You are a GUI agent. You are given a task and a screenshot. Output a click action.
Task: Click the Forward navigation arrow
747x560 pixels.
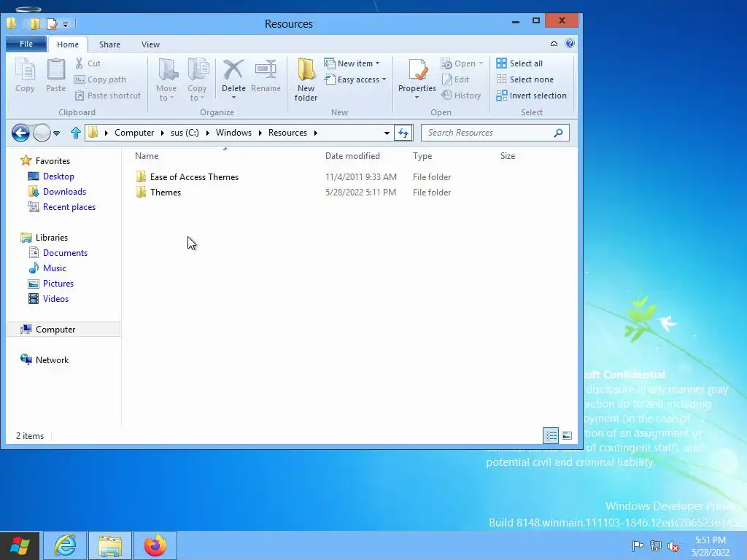point(42,133)
